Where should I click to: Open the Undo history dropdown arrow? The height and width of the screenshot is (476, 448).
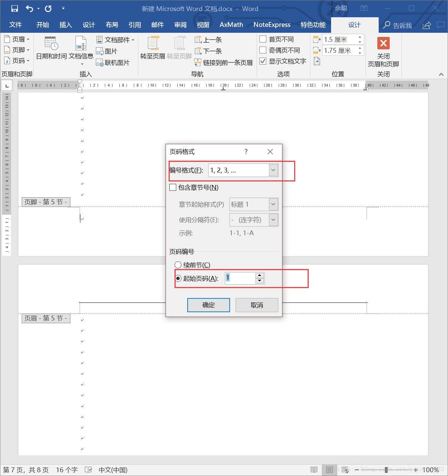(x=38, y=9)
